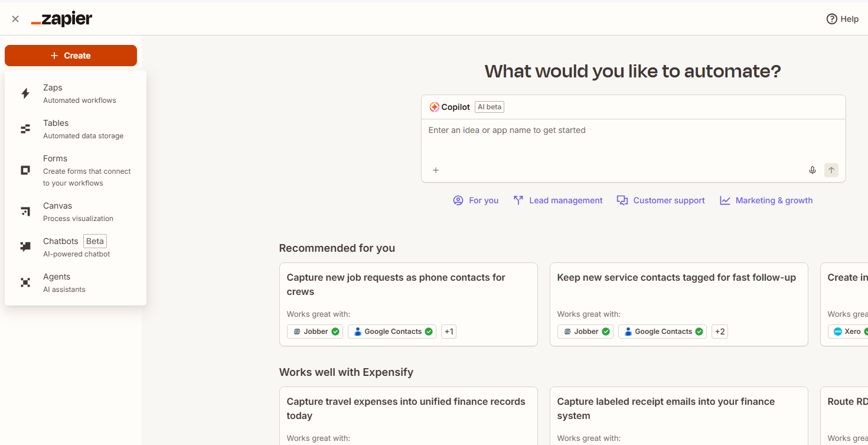Click the Canvas icon in menu
Viewport: 868px width, 445px height.
click(25, 212)
